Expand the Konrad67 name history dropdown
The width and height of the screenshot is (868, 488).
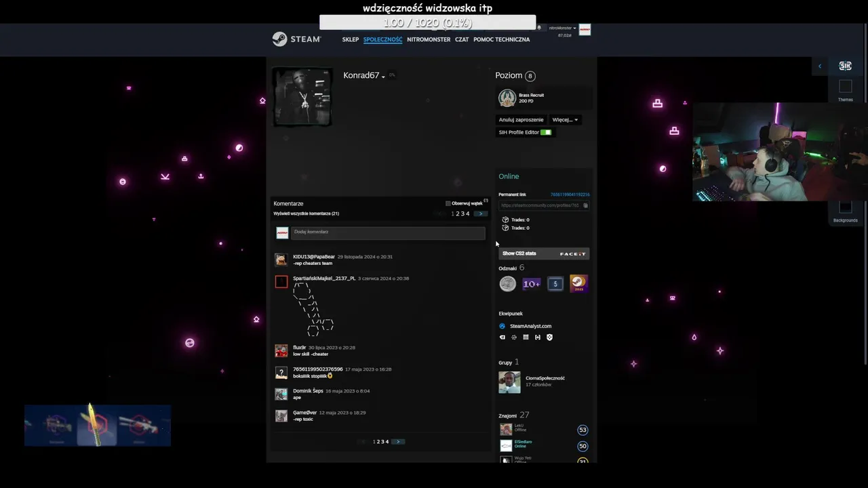[x=383, y=77]
